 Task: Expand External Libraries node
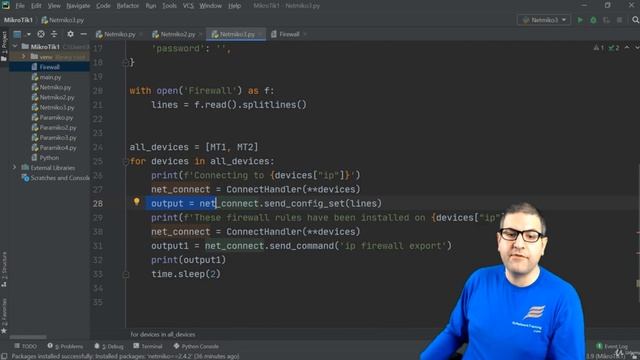15,168
